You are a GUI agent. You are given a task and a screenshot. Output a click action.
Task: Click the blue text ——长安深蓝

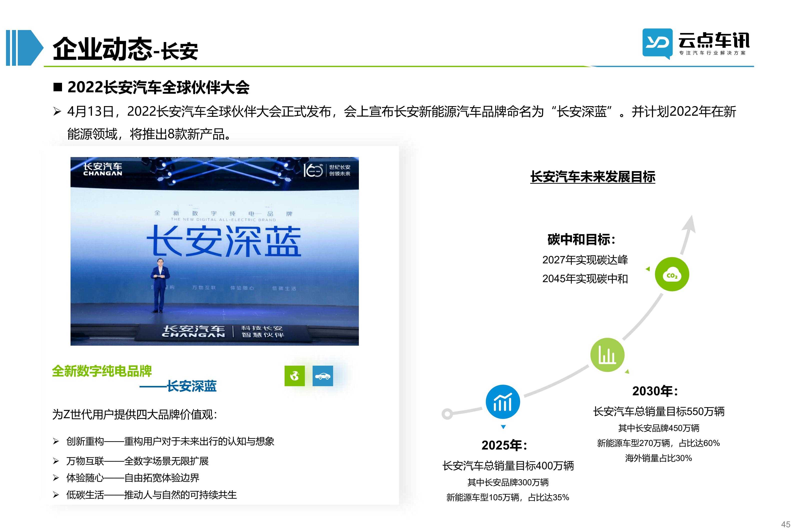tap(178, 386)
